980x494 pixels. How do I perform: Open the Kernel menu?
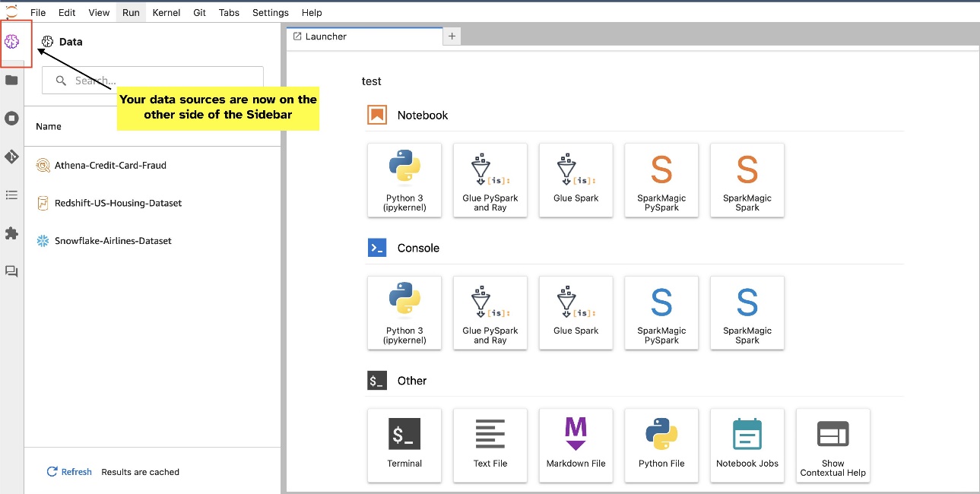coord(167,13)
